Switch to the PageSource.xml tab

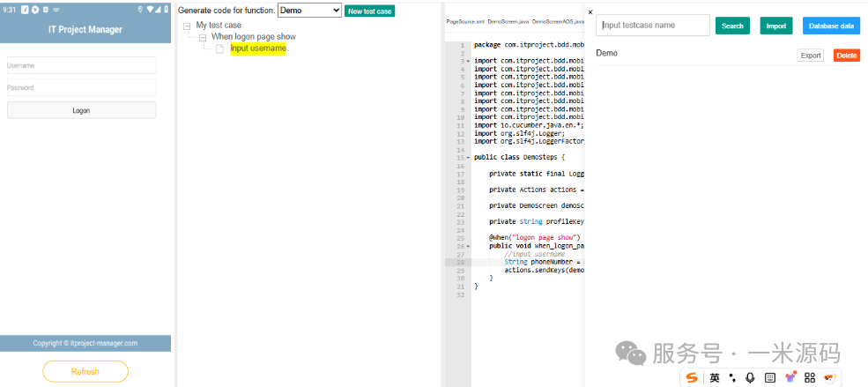coord(465,22)
